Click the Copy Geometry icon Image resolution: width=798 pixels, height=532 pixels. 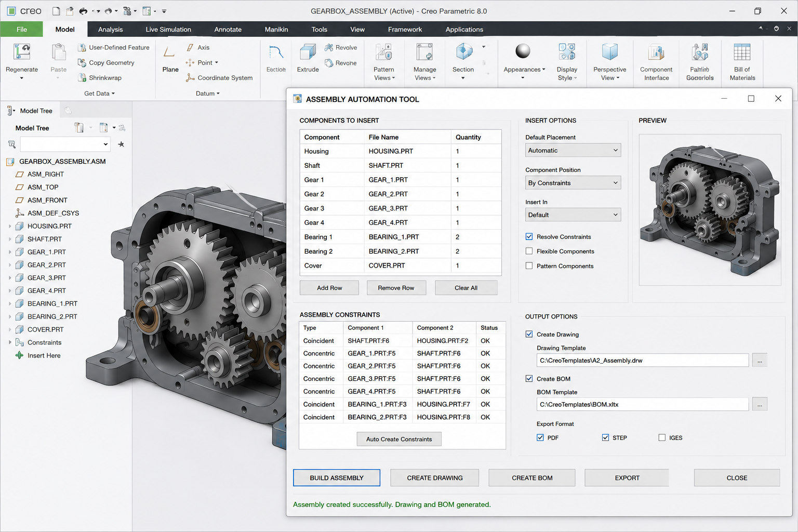point(82,62)
